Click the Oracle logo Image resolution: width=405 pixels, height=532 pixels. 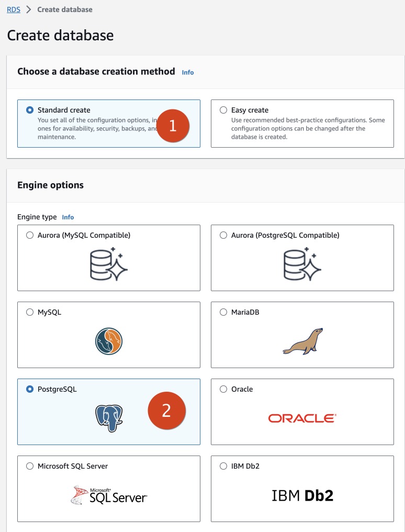[302, 418]
